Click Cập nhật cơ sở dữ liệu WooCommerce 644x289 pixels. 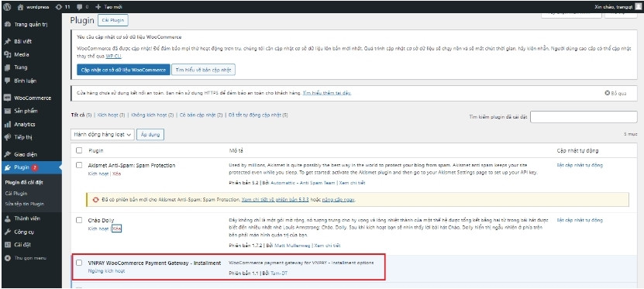tap(123, 71)
